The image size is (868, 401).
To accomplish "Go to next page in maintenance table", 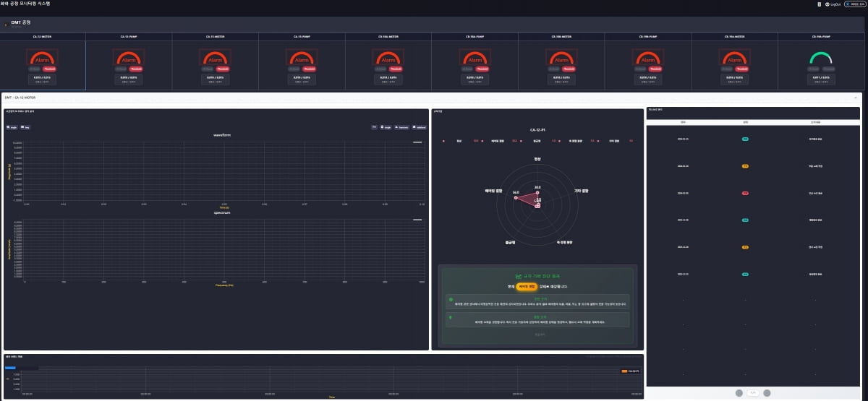I will [x=767, y=393].
